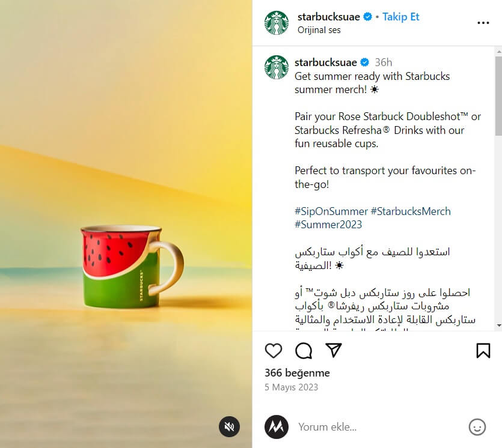The height and width of the screenshot is (448, 502).
Task: Follow the account with Takip Et
Action: [x=400, y=17]
